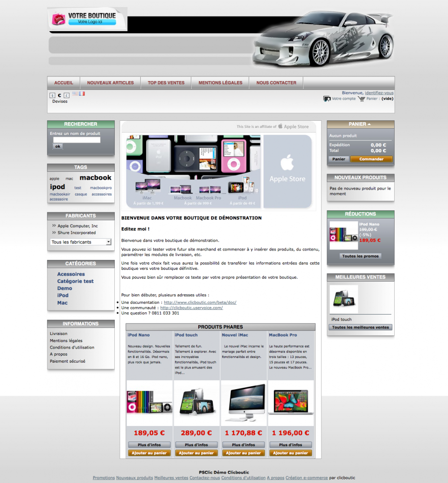
Task: Select the macbookair tag
Action: pos(60,194)
